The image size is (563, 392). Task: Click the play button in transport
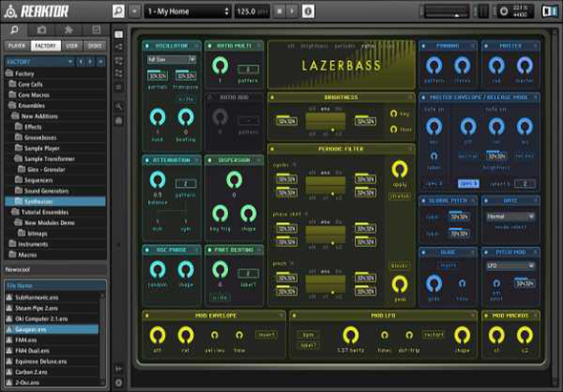[x=292, y=11]
